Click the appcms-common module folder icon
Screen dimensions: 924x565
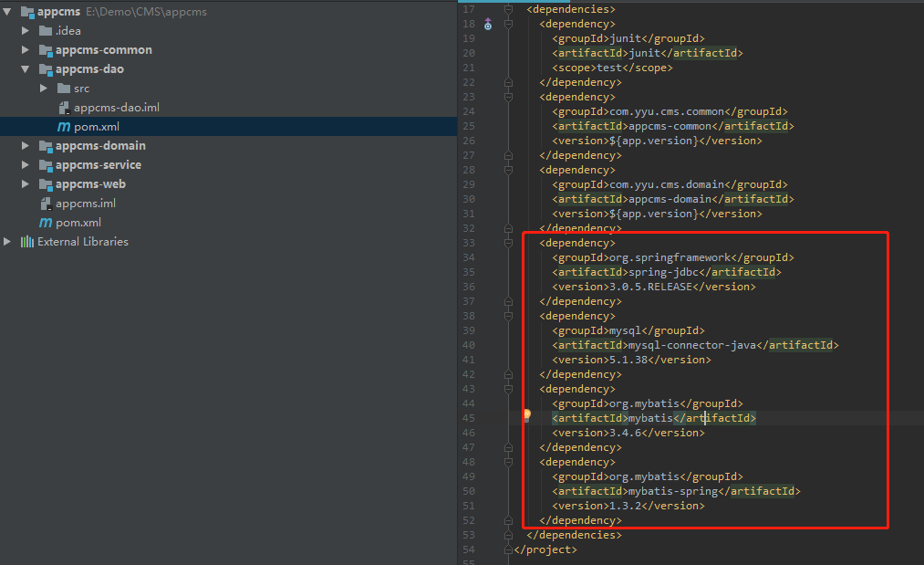pos(46,50)
